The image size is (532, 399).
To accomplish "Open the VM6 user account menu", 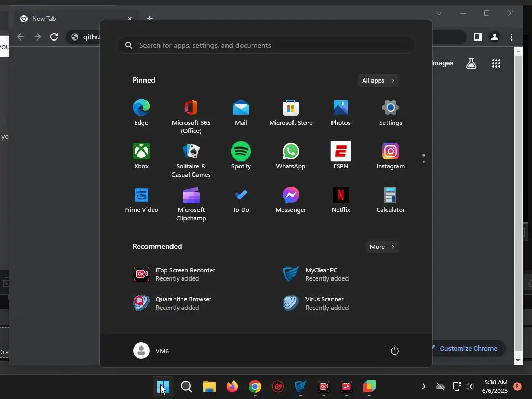I will coord(151,351).
